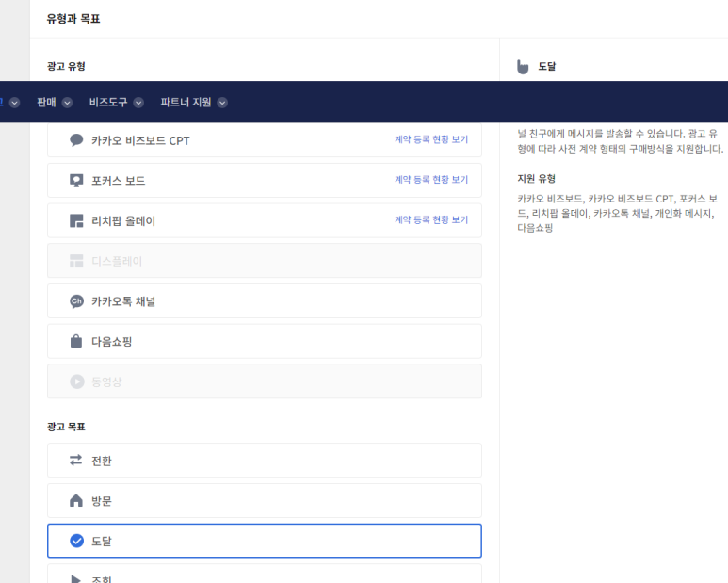Click the 전환 arrows icon
728x583 pixels.
(75, 460)
